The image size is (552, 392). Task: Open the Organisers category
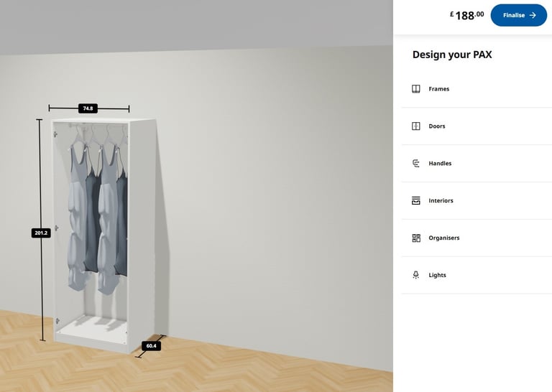477,238
